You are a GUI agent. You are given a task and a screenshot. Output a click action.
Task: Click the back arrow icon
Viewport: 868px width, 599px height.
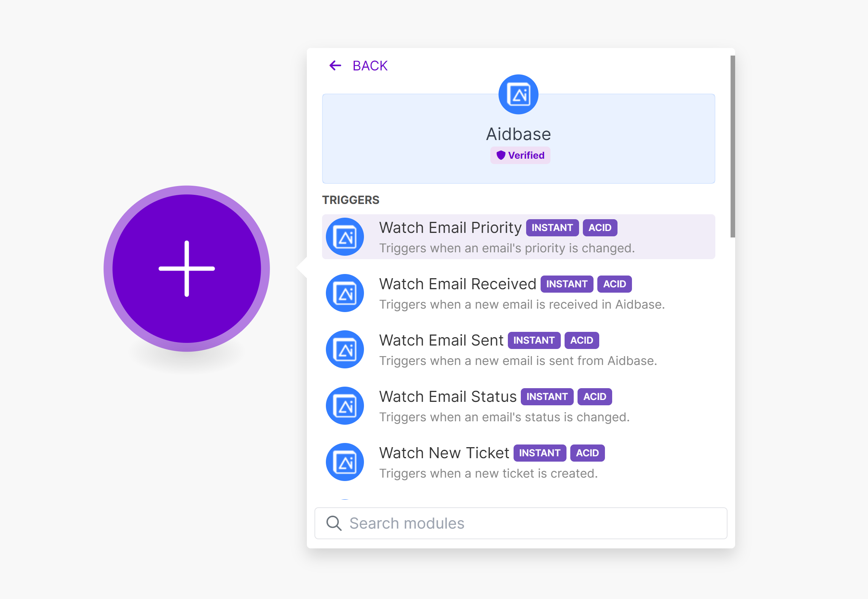tap(335, 65)
